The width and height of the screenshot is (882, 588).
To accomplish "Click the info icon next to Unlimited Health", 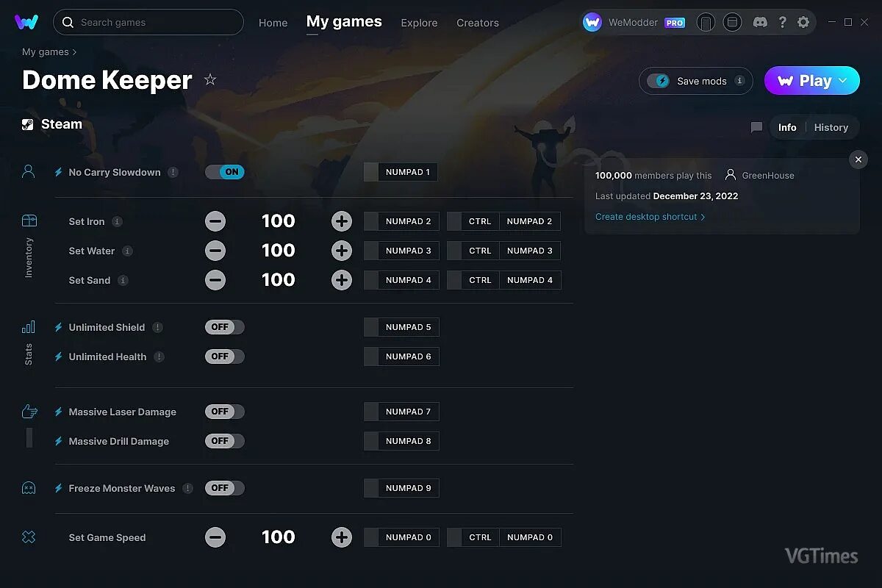I will coord(159,356).
